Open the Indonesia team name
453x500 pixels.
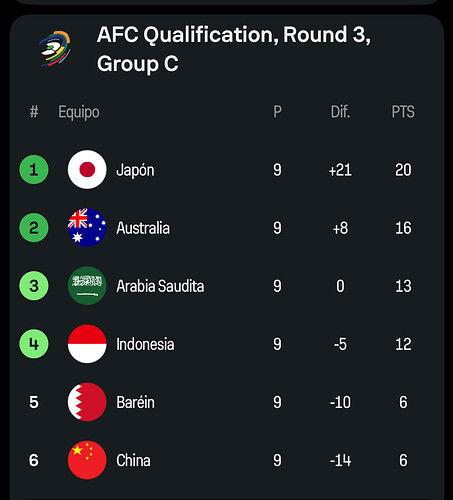[x=145, y=344]
